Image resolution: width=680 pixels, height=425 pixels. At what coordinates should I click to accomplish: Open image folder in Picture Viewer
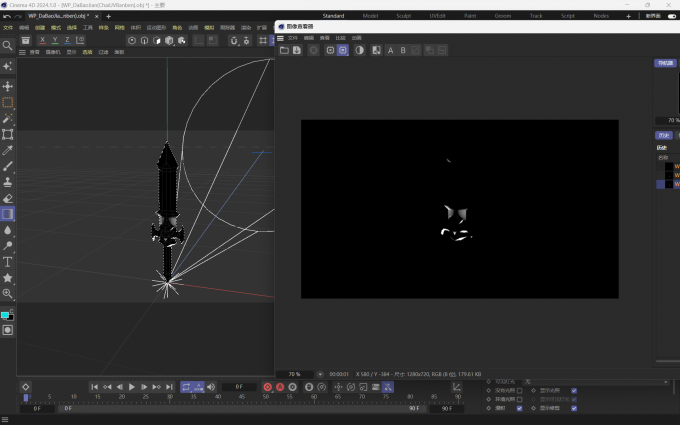[284, 50]
